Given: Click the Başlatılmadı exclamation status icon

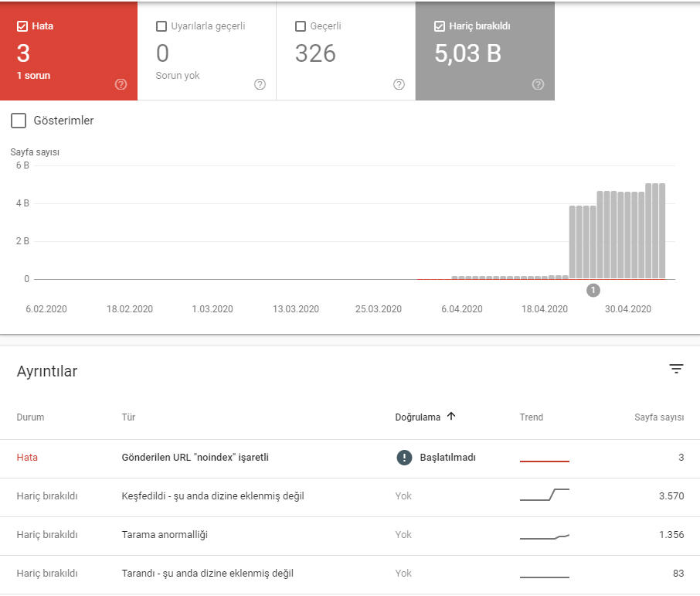Looking at the screenshot, I should coord(404,458).
